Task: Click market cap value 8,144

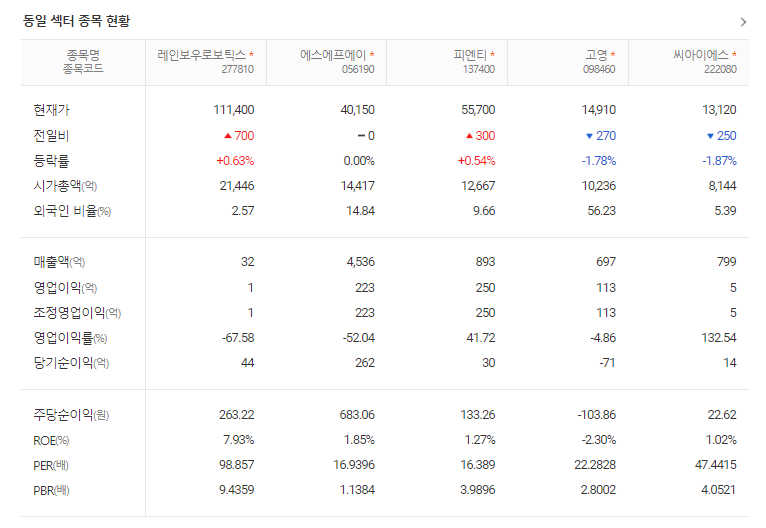Action: point(723,186)
